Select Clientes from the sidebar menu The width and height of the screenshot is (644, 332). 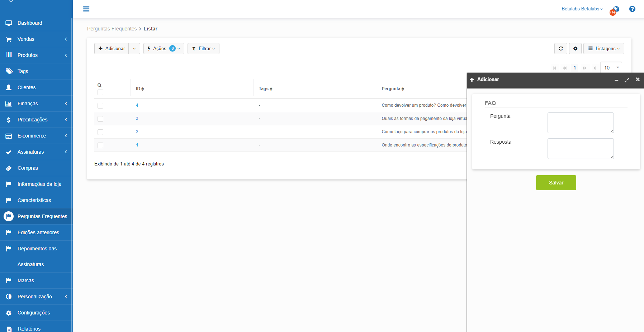pyautogui.click(x=27, y=87)
